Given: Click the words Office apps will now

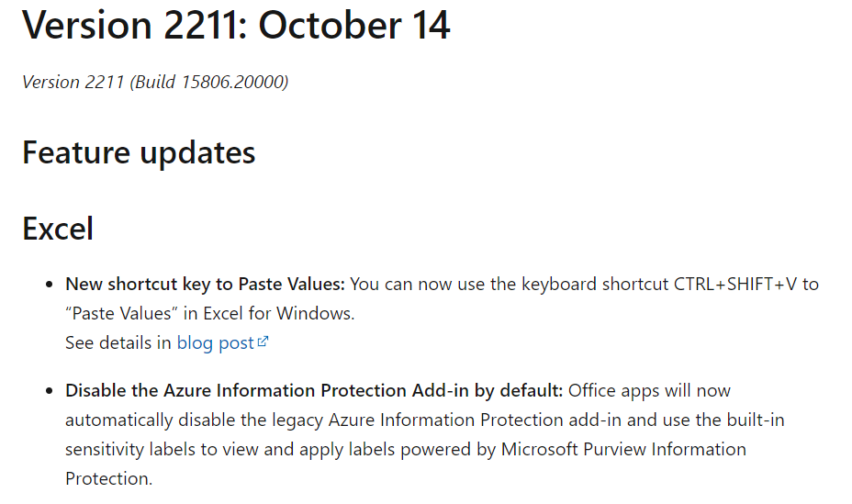Looking at the screenshot, I should coord(649,390).
